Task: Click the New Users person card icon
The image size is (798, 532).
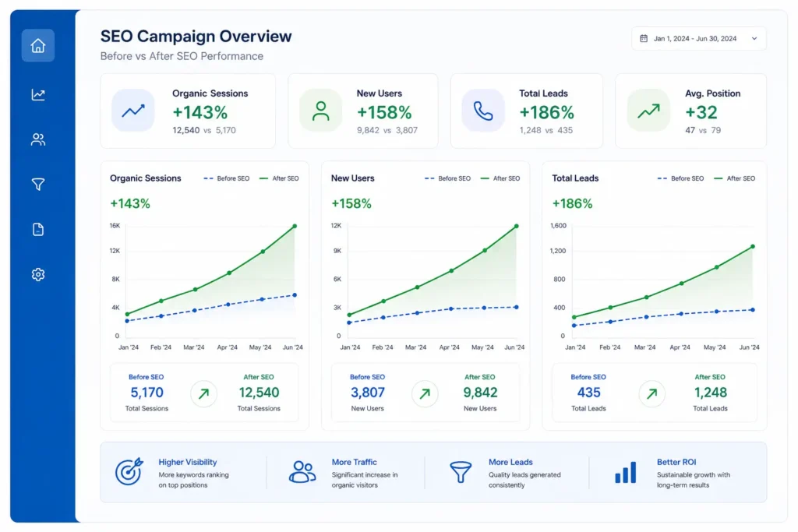Action: tap(320, 111)
